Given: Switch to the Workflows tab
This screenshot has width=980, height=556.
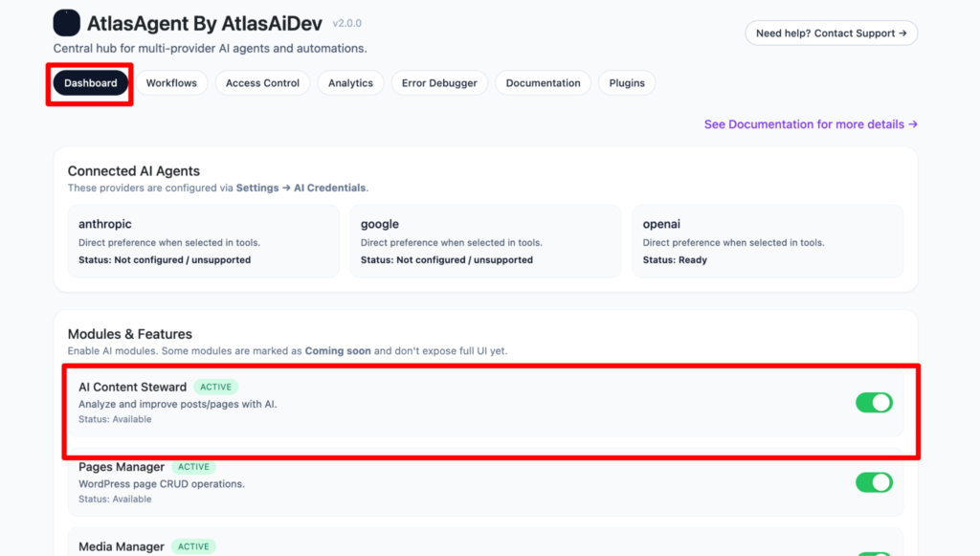Looking at the screenshot, I should 171,83.
